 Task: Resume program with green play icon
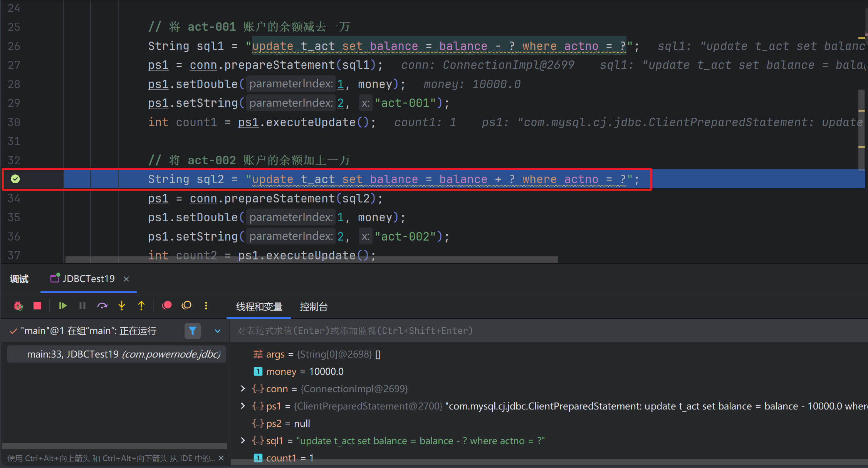point(63,306)
